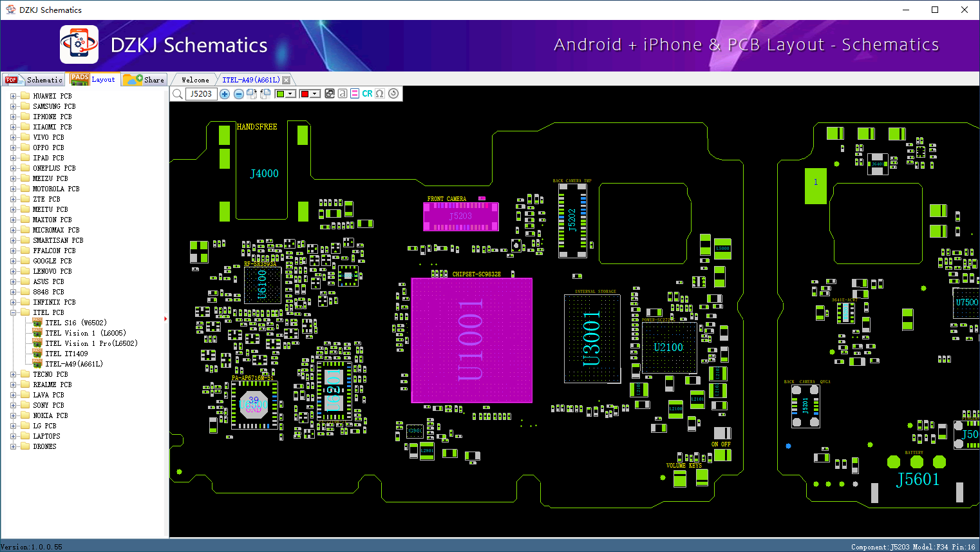Collapse the ITEL PCB tree node
The height and width of the screenshot is (552, 980).
(x=13, y=312)
